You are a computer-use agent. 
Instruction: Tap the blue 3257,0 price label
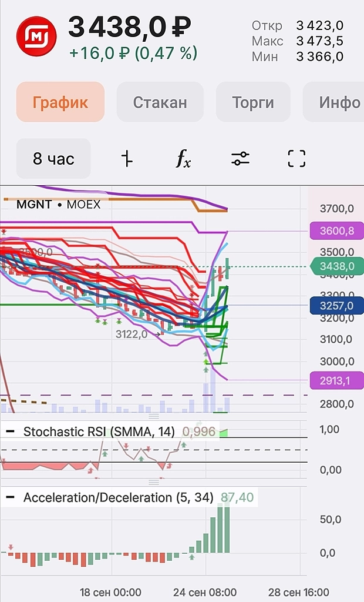[x=336, y=306]
